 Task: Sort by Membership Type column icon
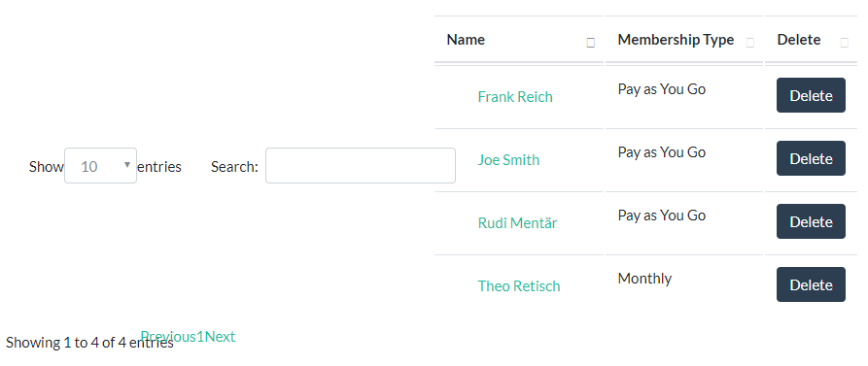click(x=750, y=43)
